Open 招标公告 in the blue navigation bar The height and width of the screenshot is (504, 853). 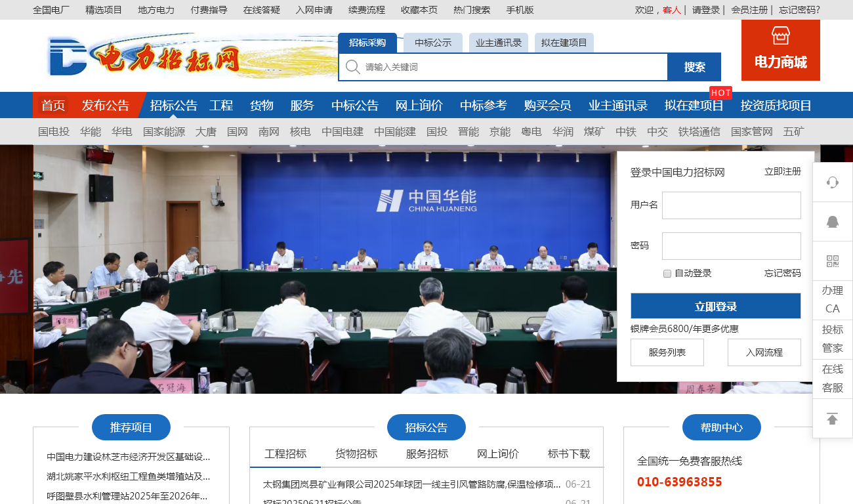(174, 105)
